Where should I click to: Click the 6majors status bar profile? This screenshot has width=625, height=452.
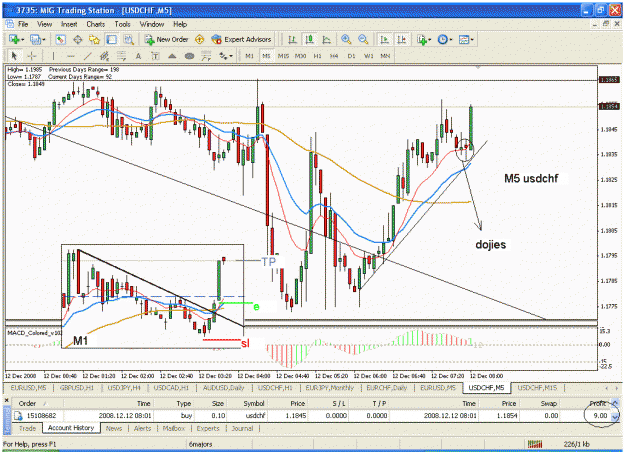[200, 444]
